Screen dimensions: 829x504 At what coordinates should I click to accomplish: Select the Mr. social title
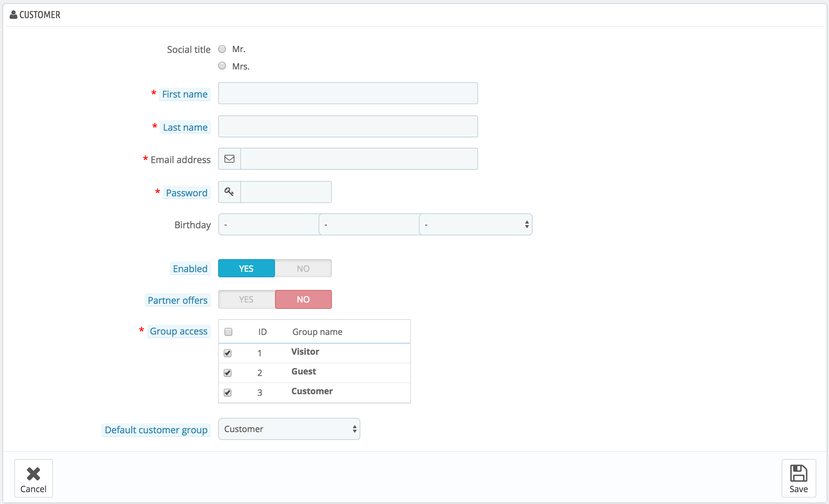point(222,49)
